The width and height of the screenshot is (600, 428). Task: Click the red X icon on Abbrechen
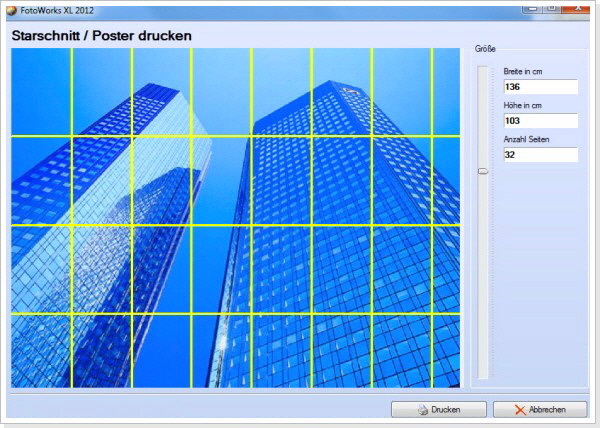pyautogui.click(x=518, y=410)
